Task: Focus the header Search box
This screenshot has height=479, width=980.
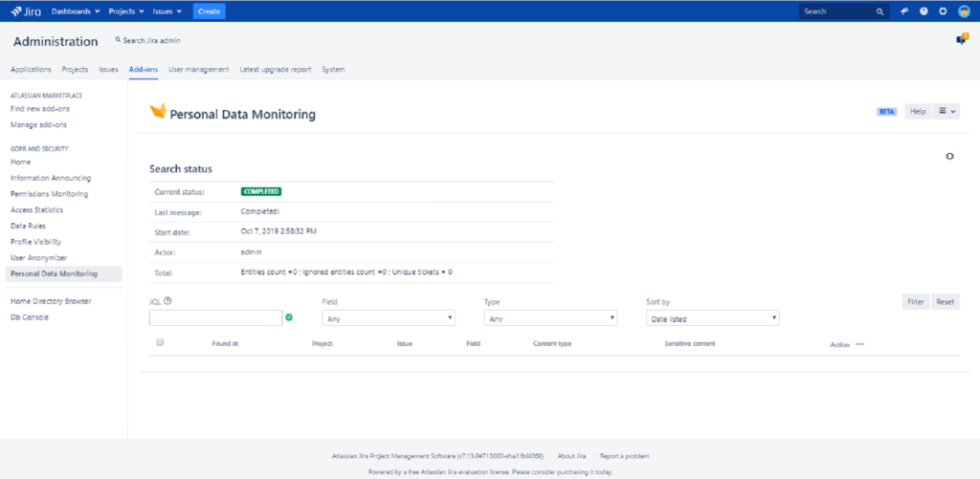Action: (844, 11)
